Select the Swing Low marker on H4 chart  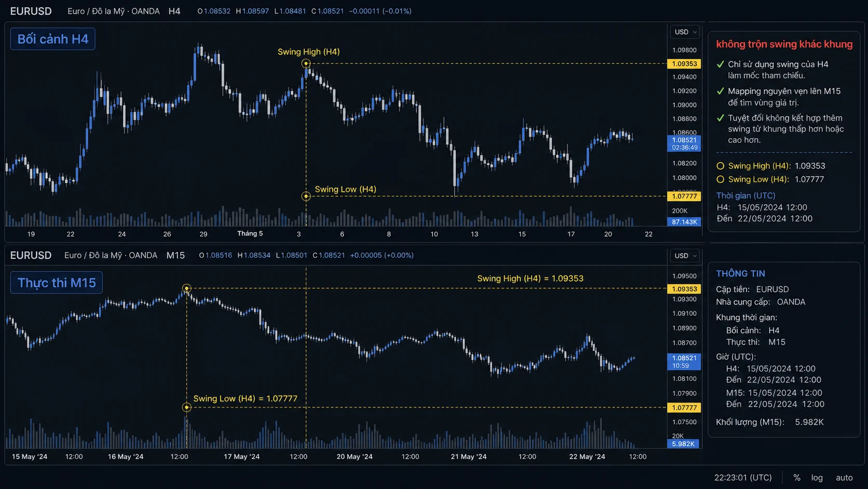tap(306, 196)
